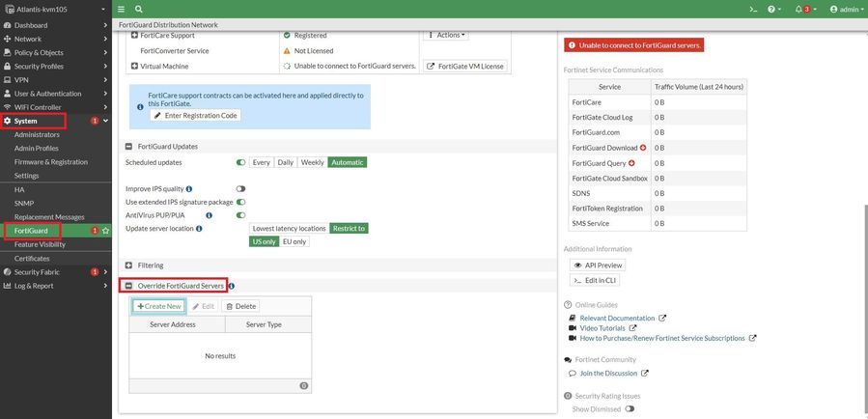Open Firmware & Registration
The width and height of the screenshot is (868, 419).
[51, 161]
